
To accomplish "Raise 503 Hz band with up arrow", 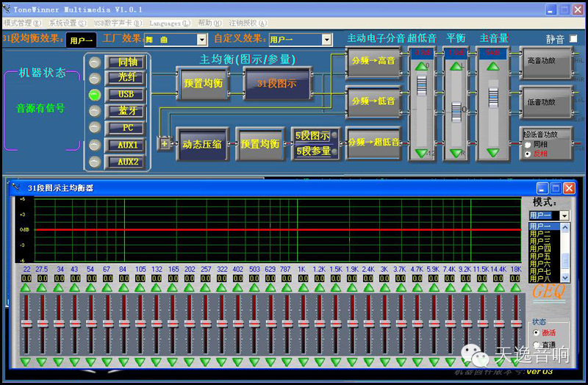I will coord(254,288).
